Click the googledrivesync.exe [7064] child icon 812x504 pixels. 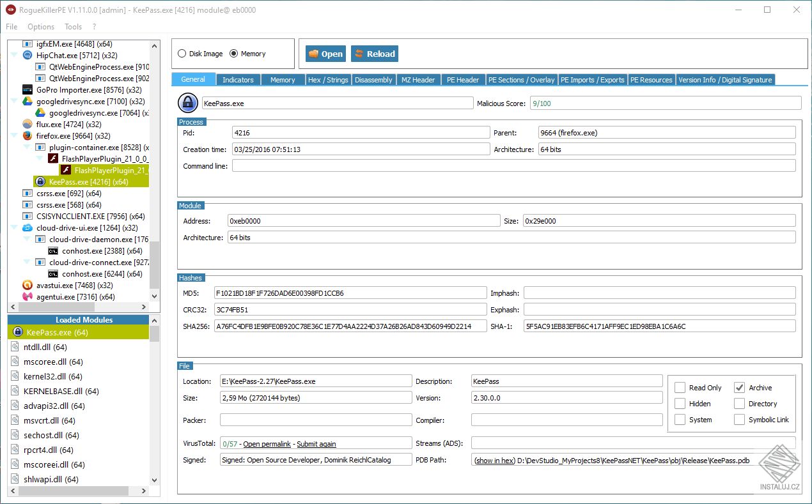coord(40,113)
